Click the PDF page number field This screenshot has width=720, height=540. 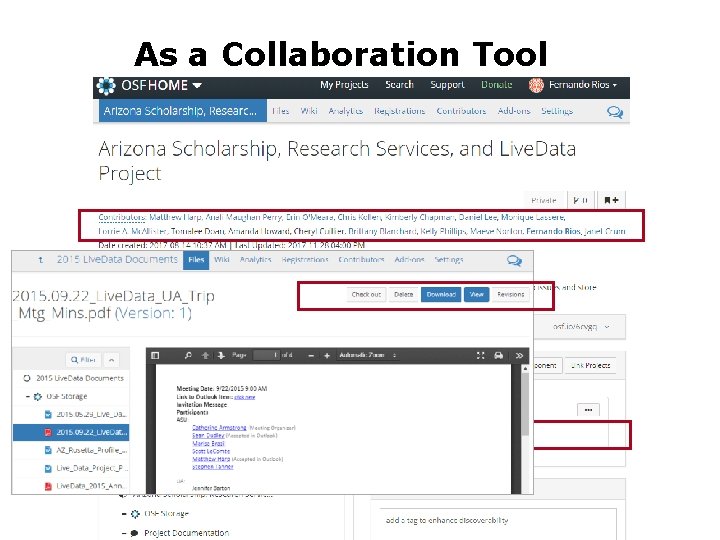(266, 355)
